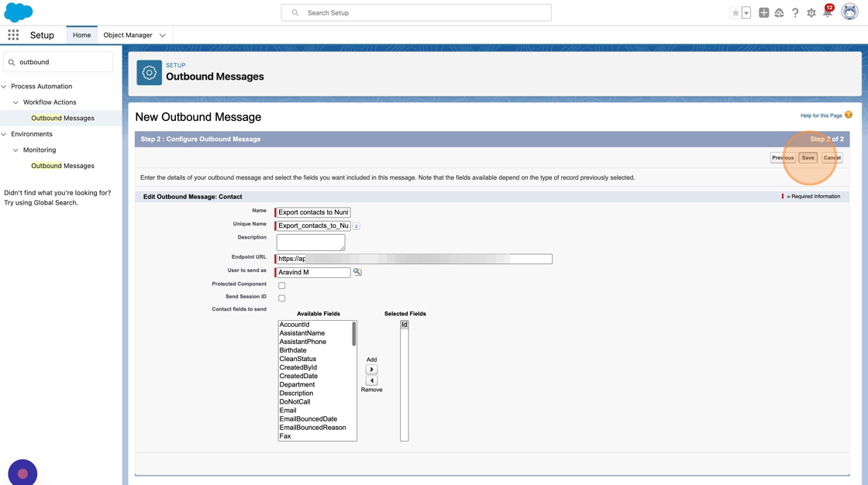Open the Help question mark icon
Viewport: 868px width, 485px height.
coord(795,12)
